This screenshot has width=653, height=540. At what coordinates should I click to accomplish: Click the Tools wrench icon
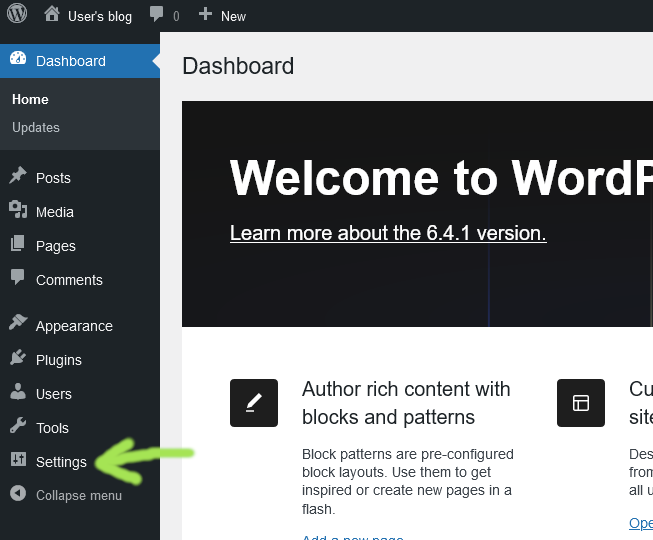(x=17, y=425)
